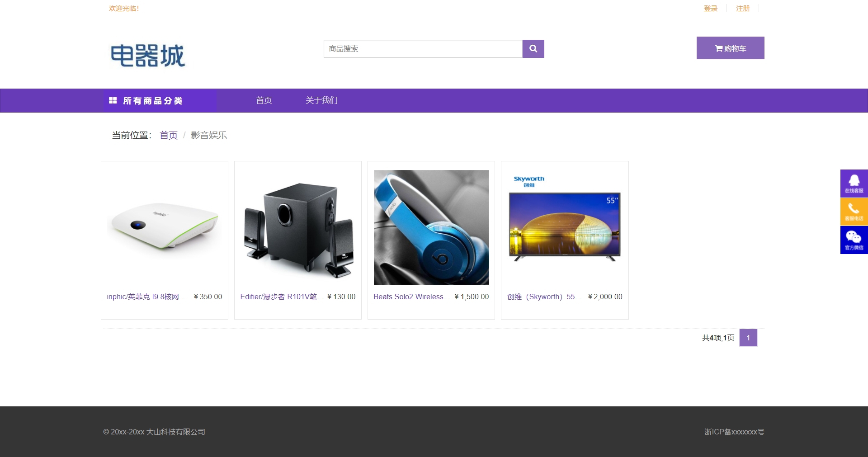Click the 欢迎光临! welcome text

coord(124,9)
